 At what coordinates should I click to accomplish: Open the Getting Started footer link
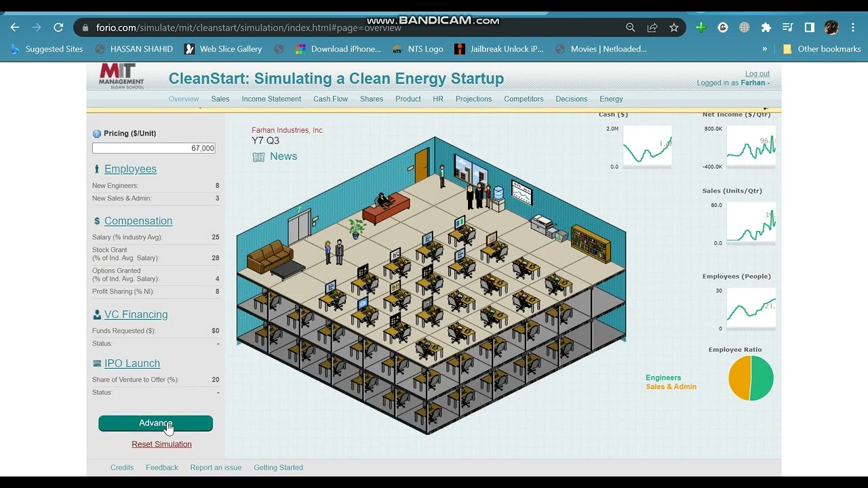tap(278, 468)
